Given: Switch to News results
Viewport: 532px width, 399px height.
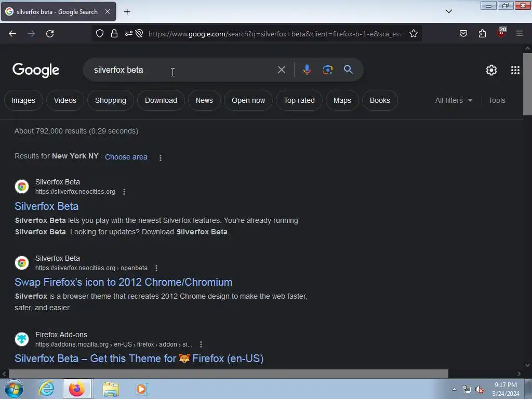Looking at the screenshot, I should click(x=204, y=100).
